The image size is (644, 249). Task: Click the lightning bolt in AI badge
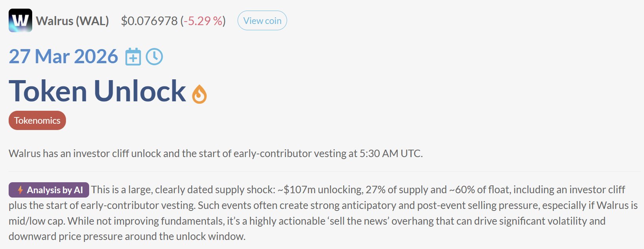(x=20, y=190)
